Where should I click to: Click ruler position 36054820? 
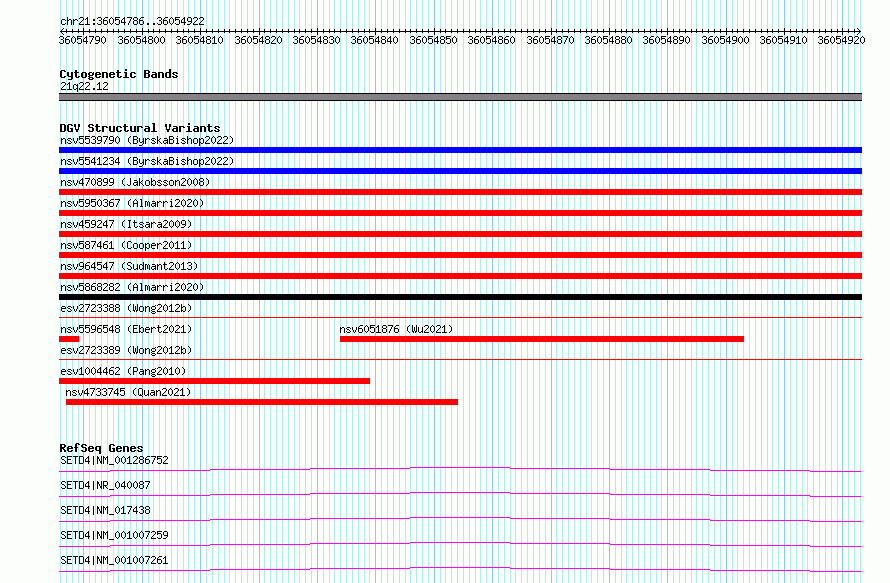tap(258, 40)
